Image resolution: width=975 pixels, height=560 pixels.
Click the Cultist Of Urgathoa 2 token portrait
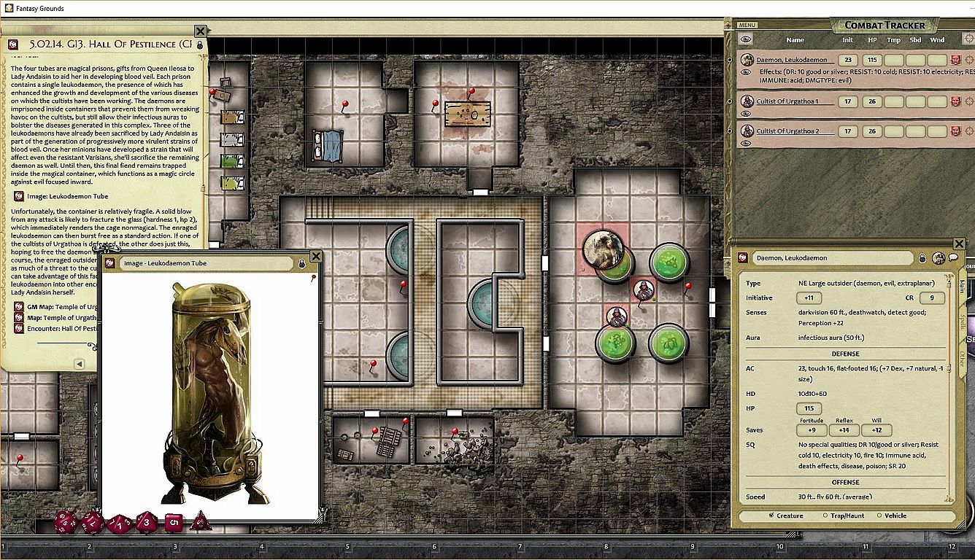pyautogui.click(x=747, y=131)
